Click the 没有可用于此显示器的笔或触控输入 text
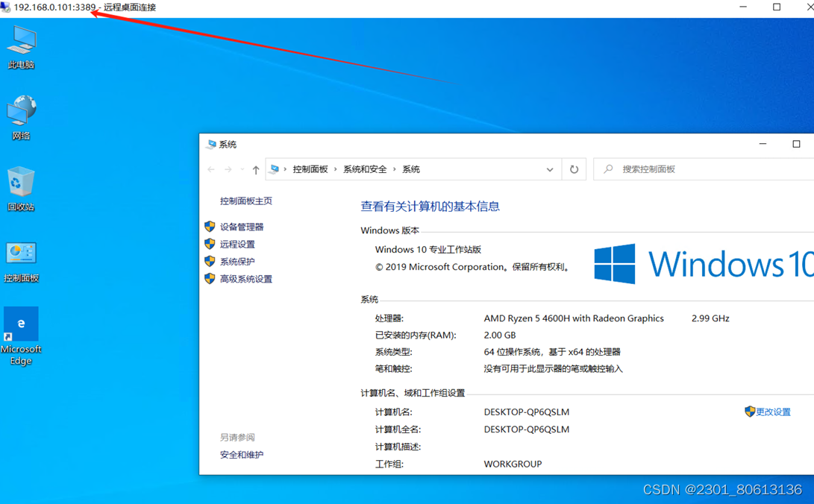 click(553, 368)
